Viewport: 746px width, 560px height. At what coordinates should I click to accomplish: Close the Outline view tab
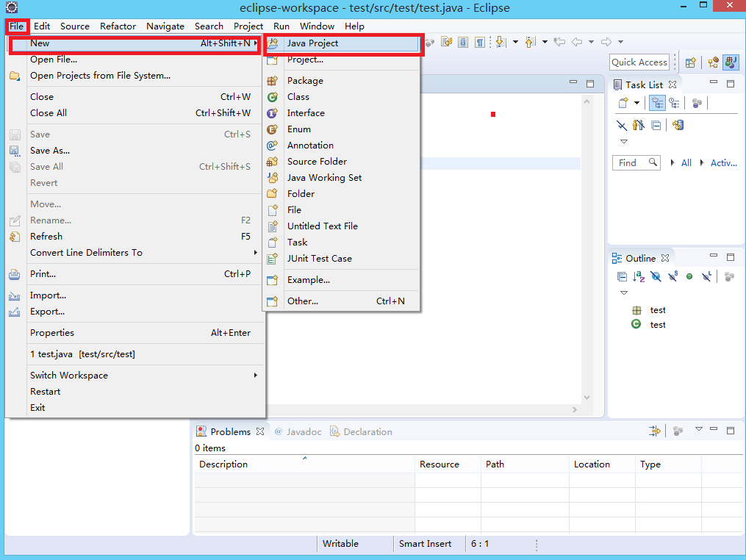click(665, 258)
